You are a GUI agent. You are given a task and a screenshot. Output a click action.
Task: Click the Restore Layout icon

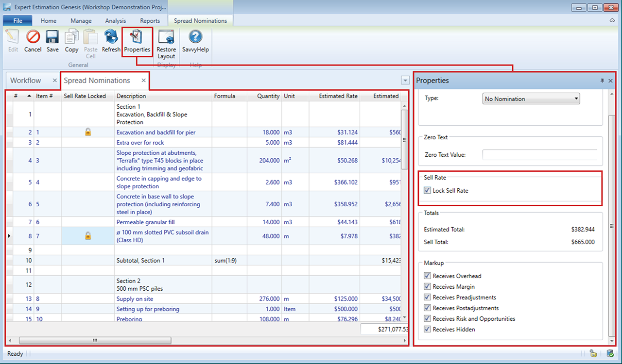(x=166, y=38)
